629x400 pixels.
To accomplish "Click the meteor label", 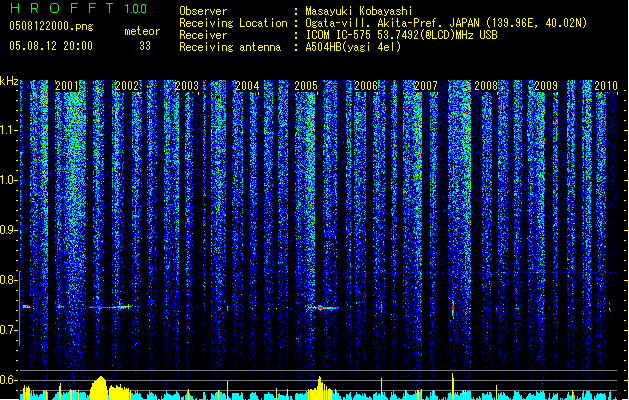I will (x=142, y=31).
